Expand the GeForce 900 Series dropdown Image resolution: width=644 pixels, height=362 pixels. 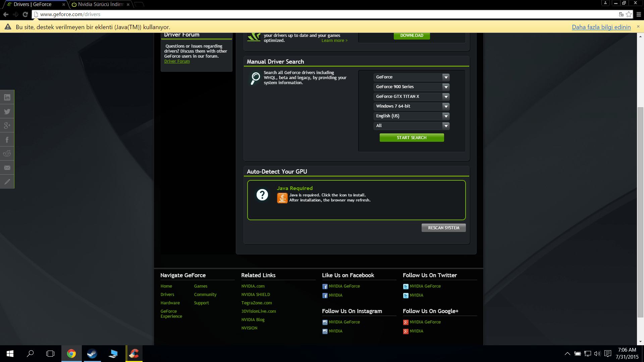coord(411,87)
